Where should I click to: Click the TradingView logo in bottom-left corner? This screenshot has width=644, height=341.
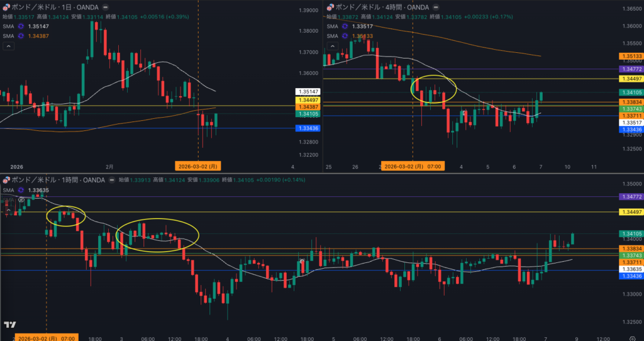[x=9, y=325]
